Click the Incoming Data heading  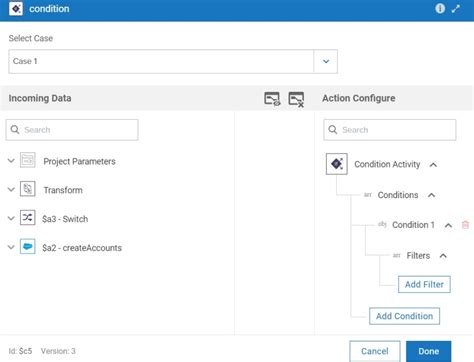point(40,98)
